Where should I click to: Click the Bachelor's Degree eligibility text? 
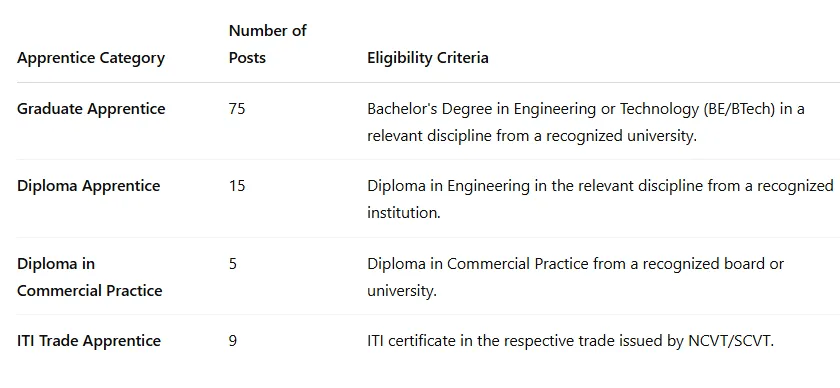pyautogui.click(x=586, y=122)
